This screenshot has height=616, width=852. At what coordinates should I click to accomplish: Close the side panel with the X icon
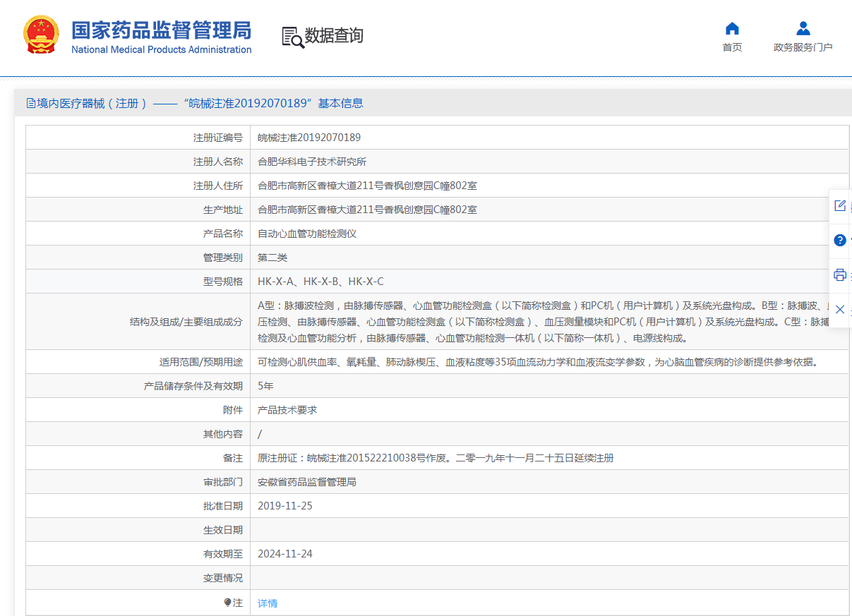pyautogui.click(x=840, y=309)
